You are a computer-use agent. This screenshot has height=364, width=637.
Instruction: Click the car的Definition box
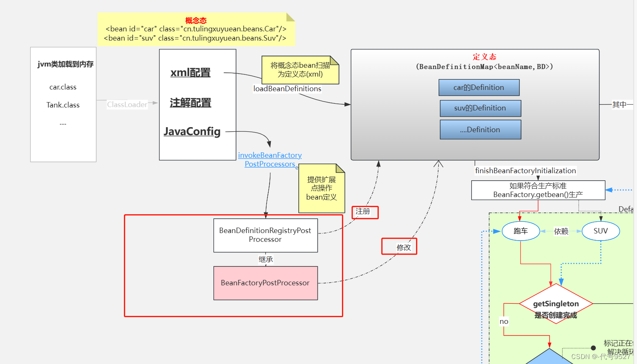(479, 87)
